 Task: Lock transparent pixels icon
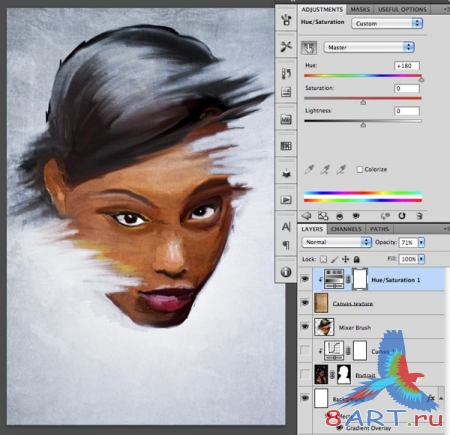[323, 259]
